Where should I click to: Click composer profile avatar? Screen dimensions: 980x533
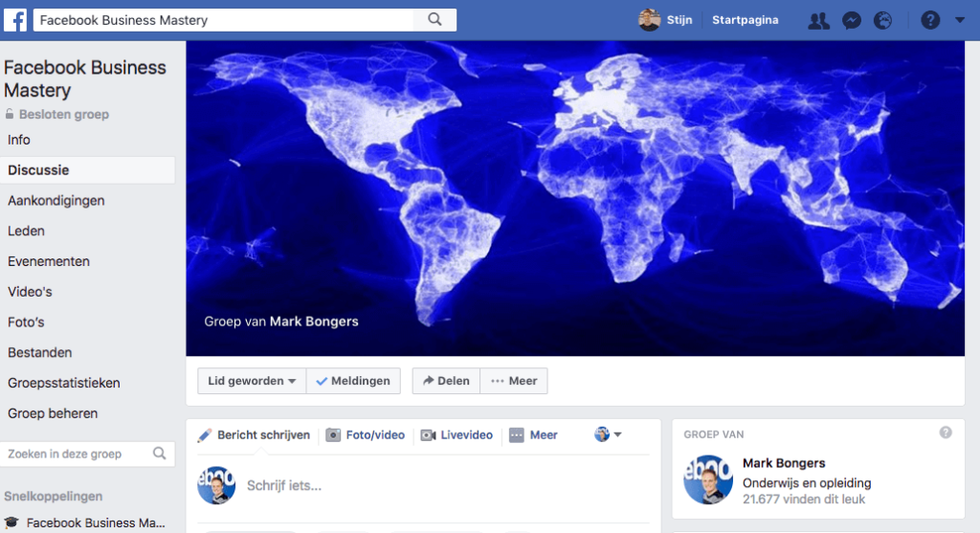tap(216, 485)
